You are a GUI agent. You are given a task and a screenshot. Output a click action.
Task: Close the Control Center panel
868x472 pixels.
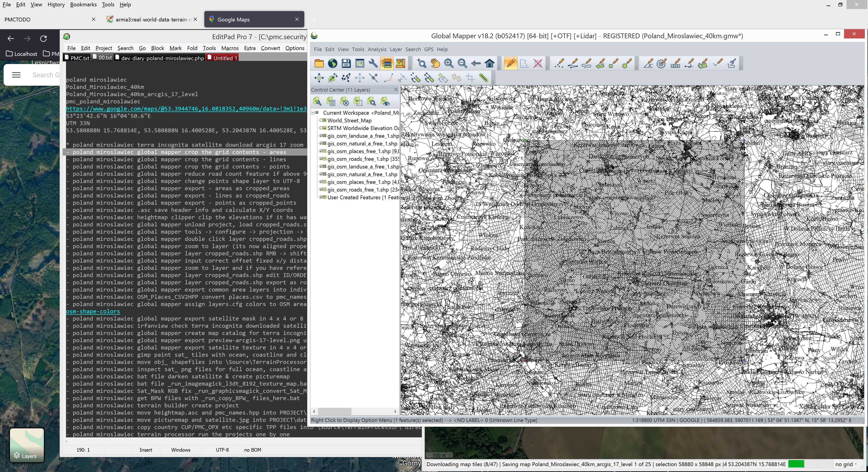point(396,90)
